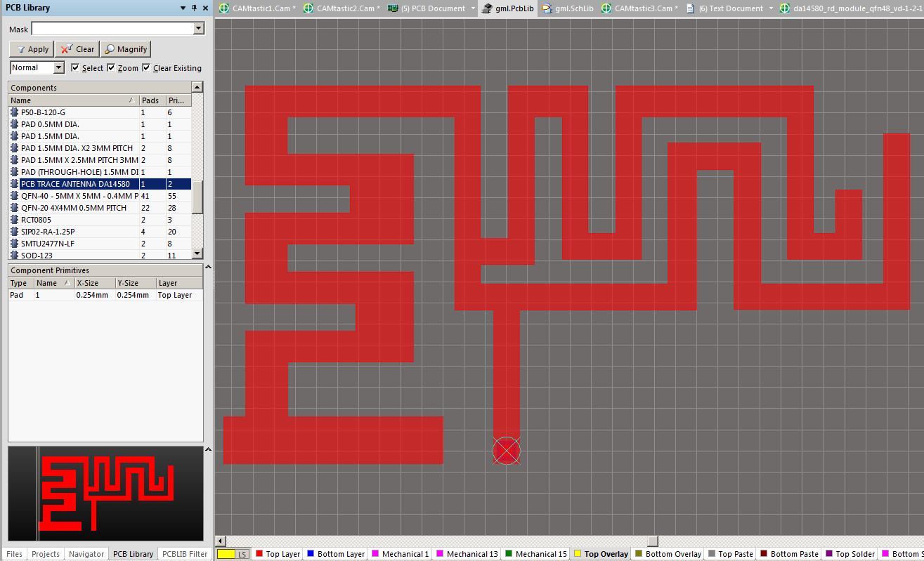Sort primitives by X-Size column header

94,283
